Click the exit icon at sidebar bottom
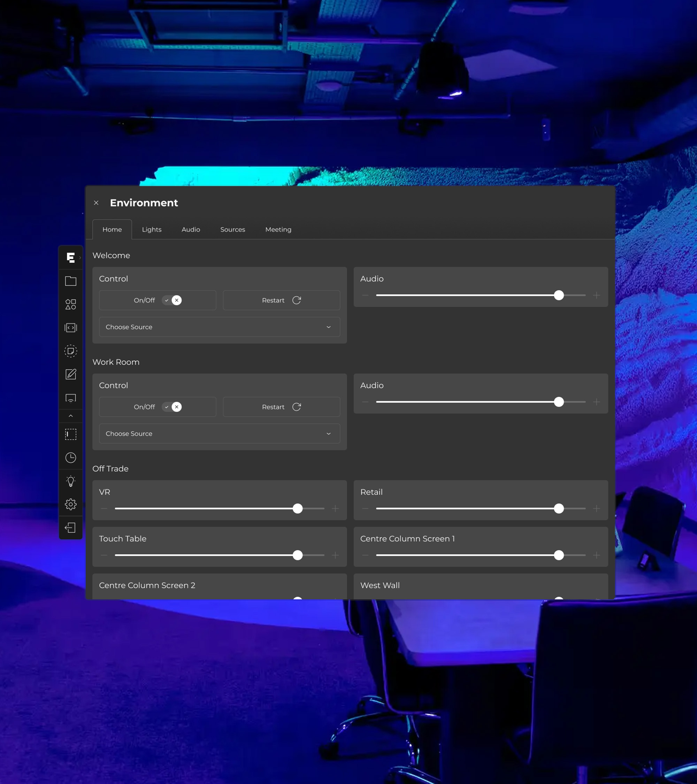The width and height of the screenshot is (697, 784). [71, 528]
